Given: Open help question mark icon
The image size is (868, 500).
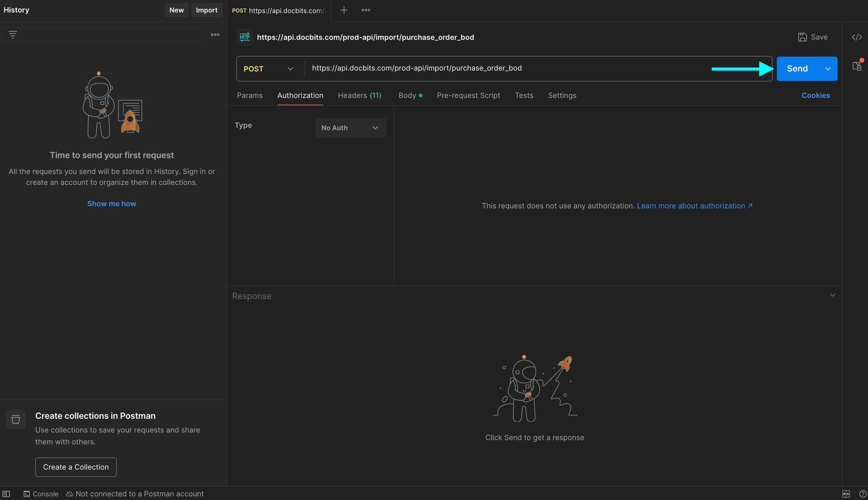Looking at the screenshot, I should 863,494.
